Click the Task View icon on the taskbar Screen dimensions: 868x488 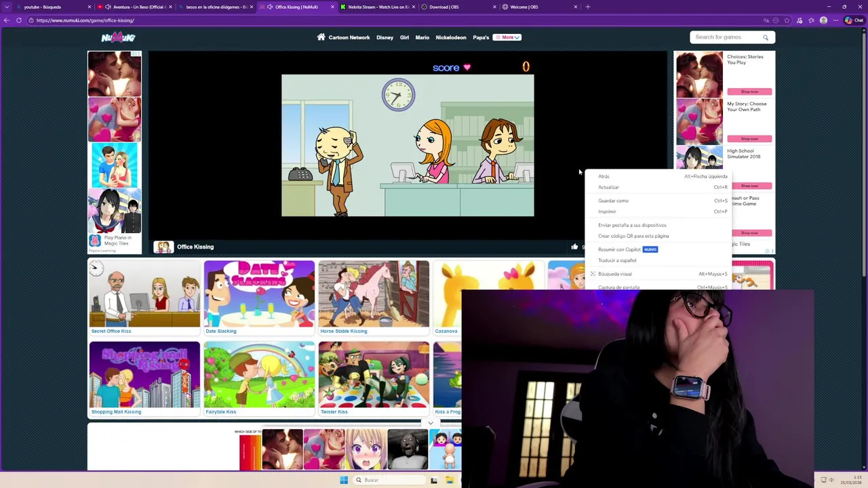point(434,480)
